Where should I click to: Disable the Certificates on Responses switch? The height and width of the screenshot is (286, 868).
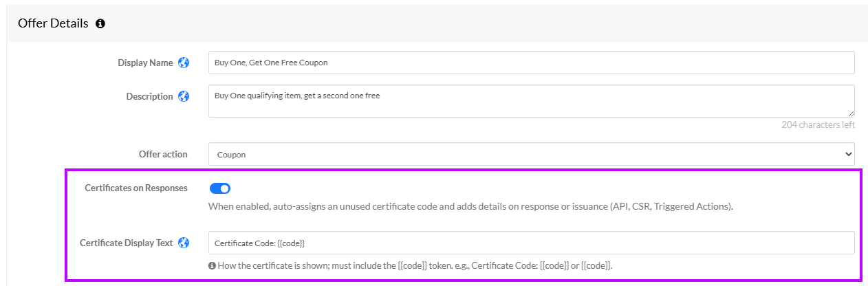point(220,188)
